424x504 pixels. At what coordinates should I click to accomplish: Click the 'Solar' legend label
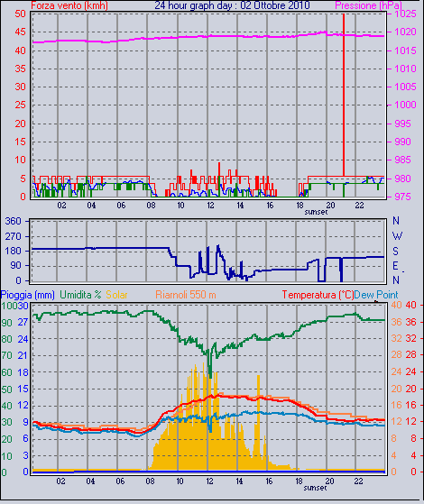pyautogui.click(x=116, y=295)
